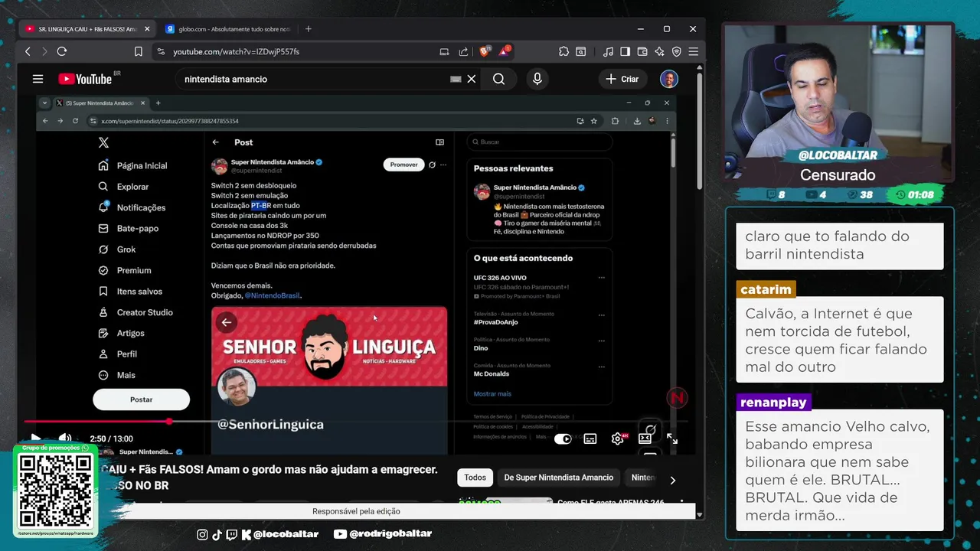Screen dimensions: 980x551
Task: Select the SR. LINGUIÇA CAIU YouTube tab
Action: click(x=87, y=29)
